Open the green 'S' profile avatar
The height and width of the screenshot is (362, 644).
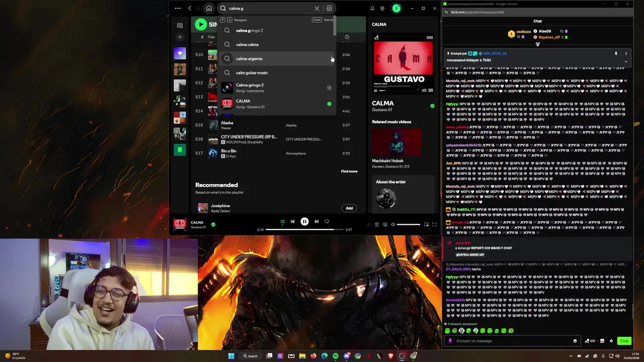coord(396,8)
